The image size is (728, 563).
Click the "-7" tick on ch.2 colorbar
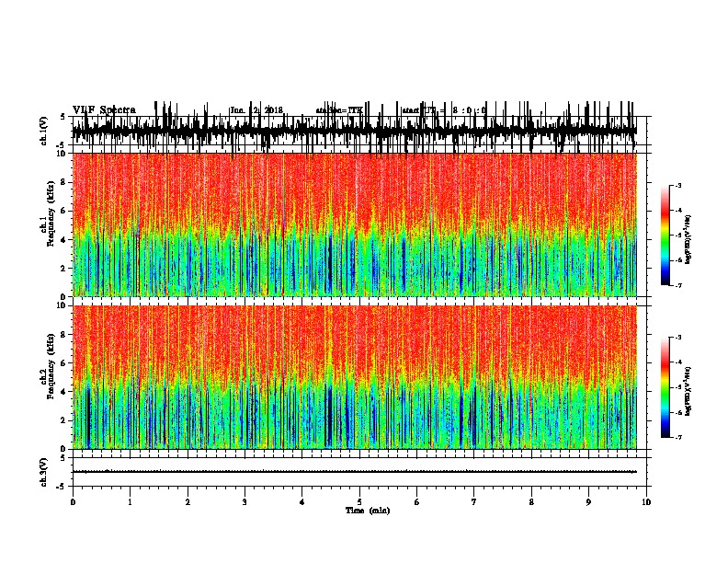click(678, 437)
